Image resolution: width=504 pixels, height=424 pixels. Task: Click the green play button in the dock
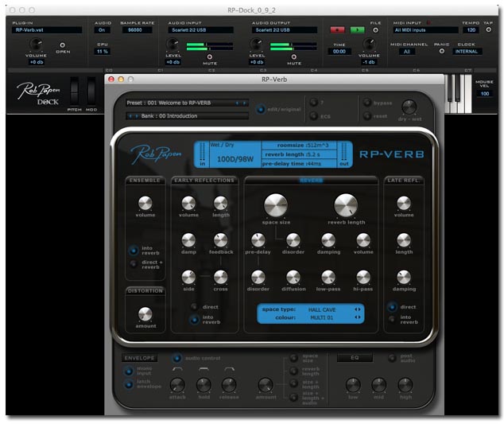coord(357,30)
